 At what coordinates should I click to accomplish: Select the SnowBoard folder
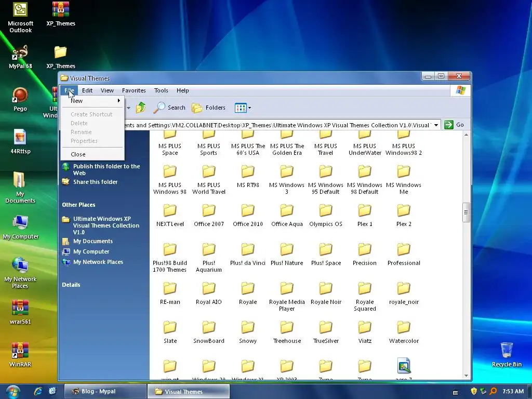[209, 333]
